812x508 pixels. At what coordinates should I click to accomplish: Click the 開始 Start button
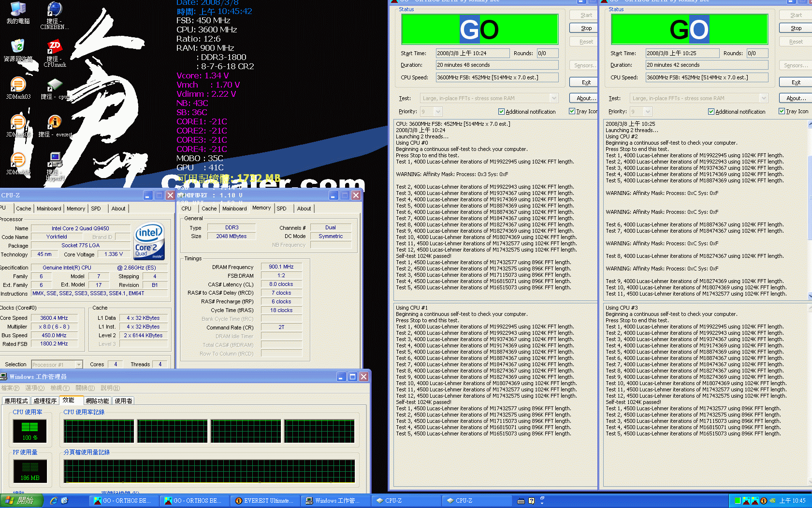22,501
